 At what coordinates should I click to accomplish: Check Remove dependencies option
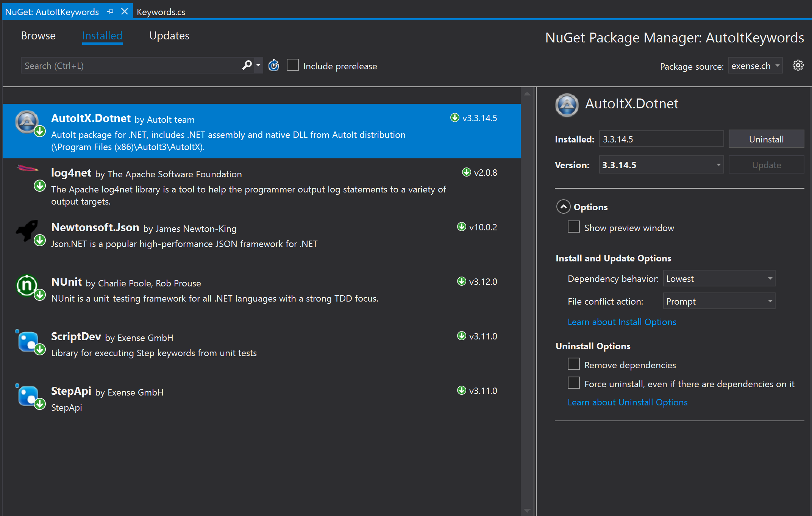(573, 364)
